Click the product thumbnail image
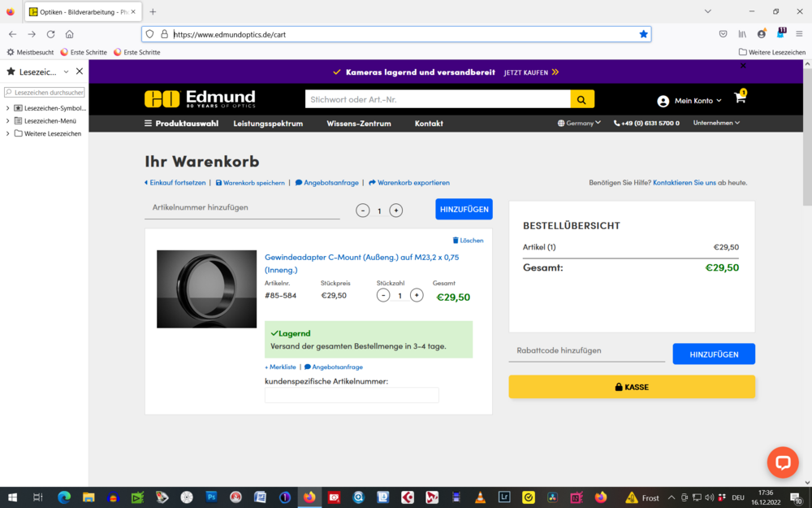This screenshot has height=508, width=812. point(206,289)
